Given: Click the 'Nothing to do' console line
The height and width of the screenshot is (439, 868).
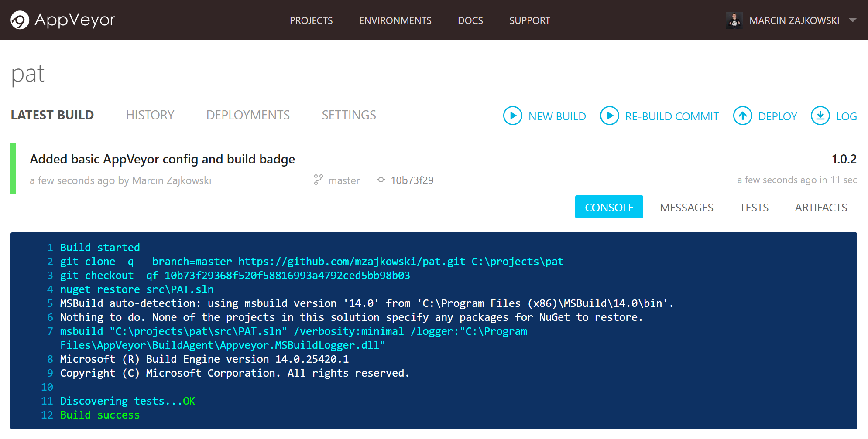Looking at the screenshot, I should point(351,317).
